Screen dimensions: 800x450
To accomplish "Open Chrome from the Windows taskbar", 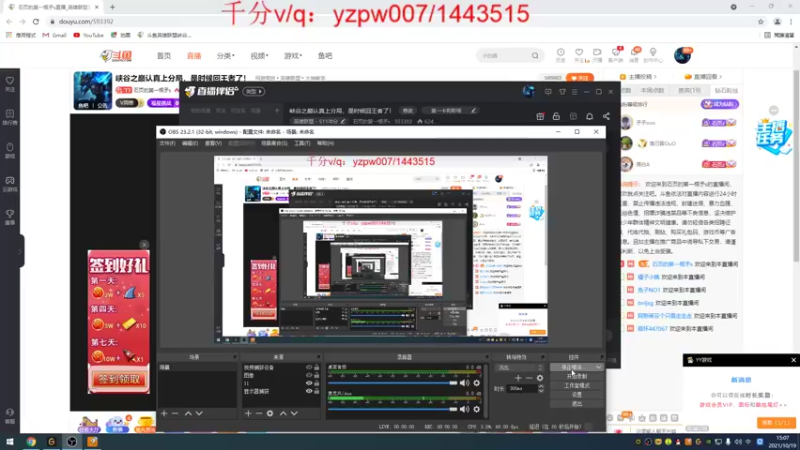I will click(31, 442).
